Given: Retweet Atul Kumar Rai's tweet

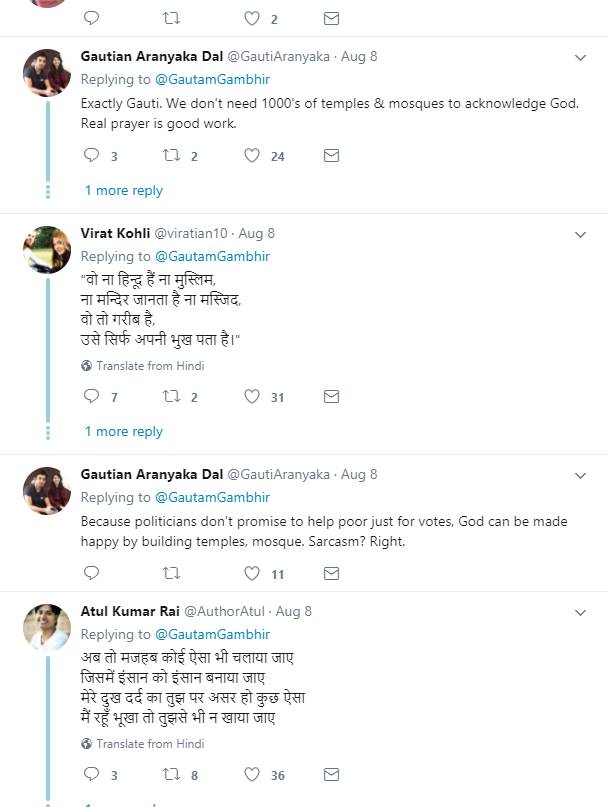Looking at the screenshot, I should 171,775.
